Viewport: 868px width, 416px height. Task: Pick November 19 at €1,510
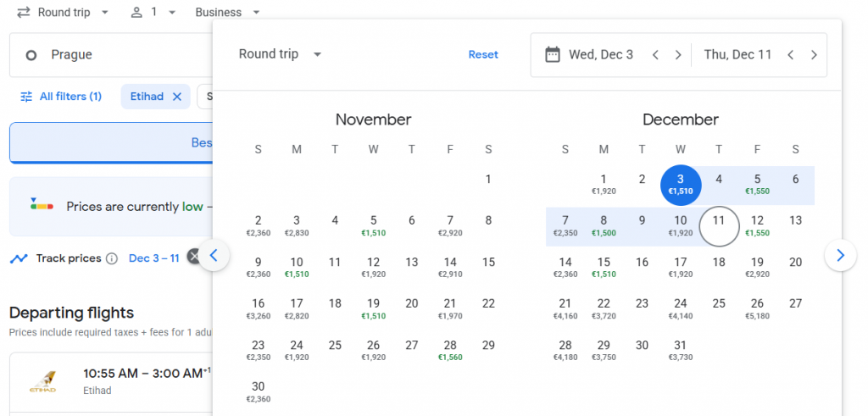(373, 308)
